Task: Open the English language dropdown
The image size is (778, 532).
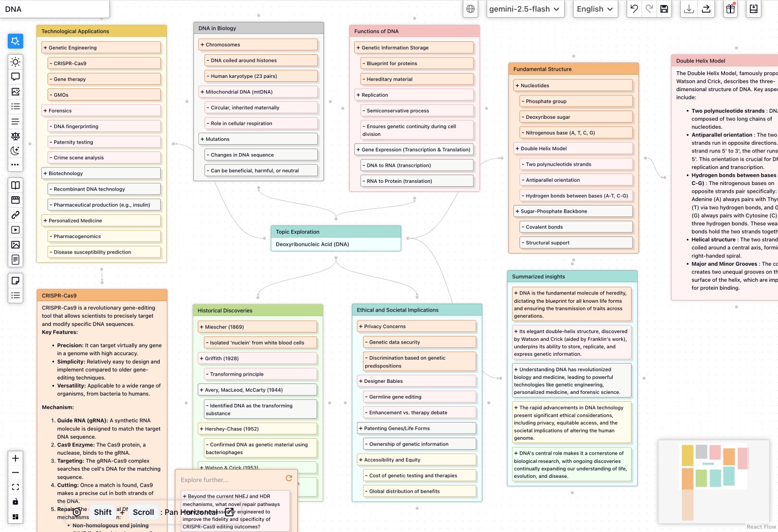Action: [x=595, y=9]
